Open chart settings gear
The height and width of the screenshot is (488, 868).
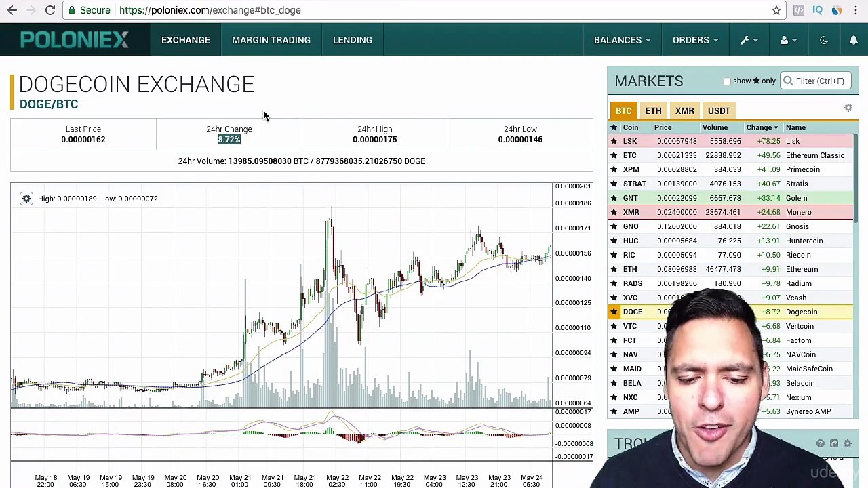26,199
